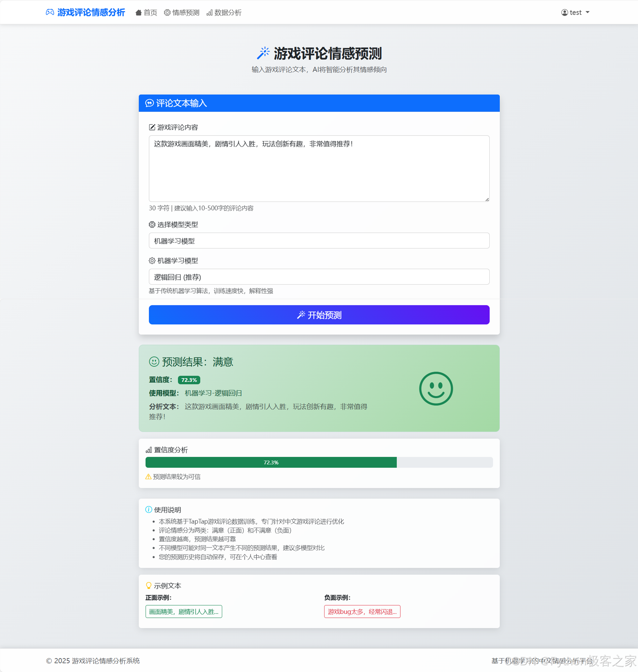The image size is (638, 672).
Task: Click the magic wand icon beside page title
Action: pyautogui.click(x=263, y=53)
